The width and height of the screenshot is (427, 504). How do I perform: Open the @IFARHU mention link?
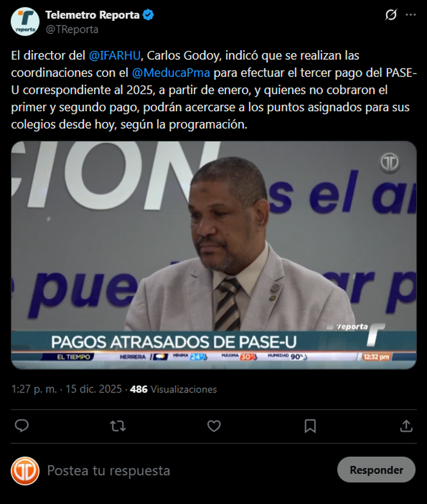tap(115, 55)
